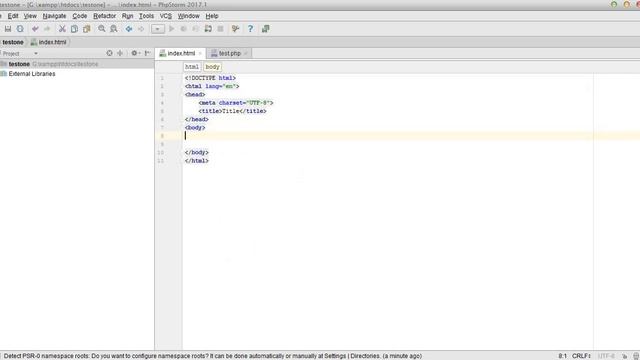This screenshot has width=640, height=360.
Task: Click the Synchronize icon in toolbar
Action: pos(20,29)
